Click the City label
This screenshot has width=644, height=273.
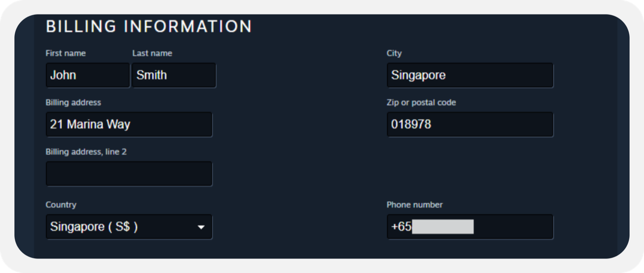394,53
